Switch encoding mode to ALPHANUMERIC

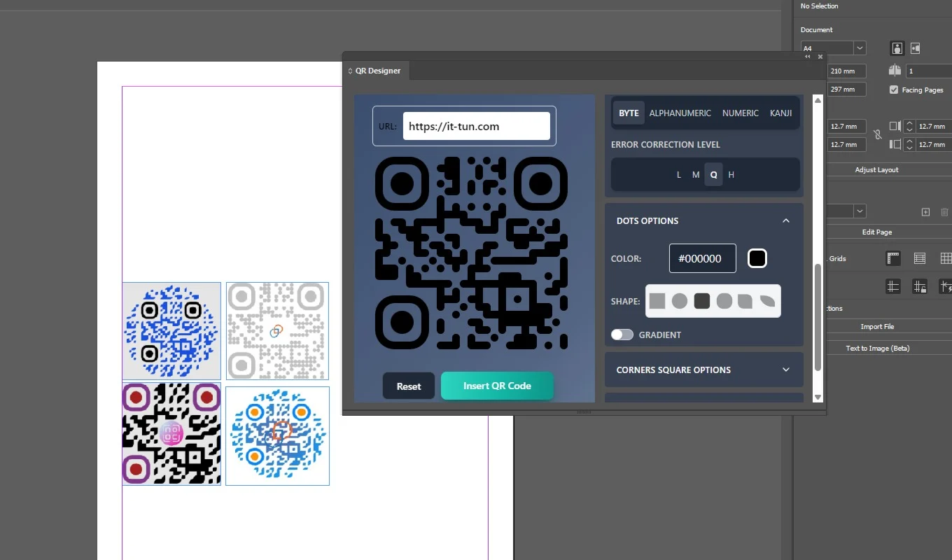click(680, 113)
